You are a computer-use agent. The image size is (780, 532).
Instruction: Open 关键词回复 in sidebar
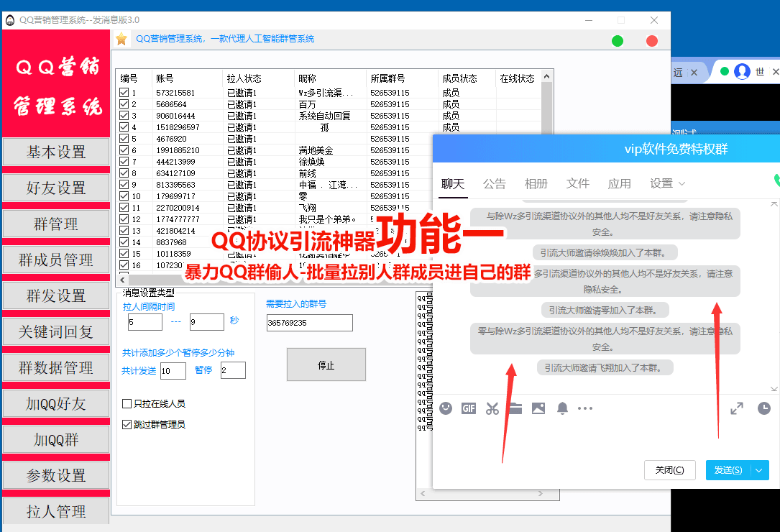tap(56, 331)
